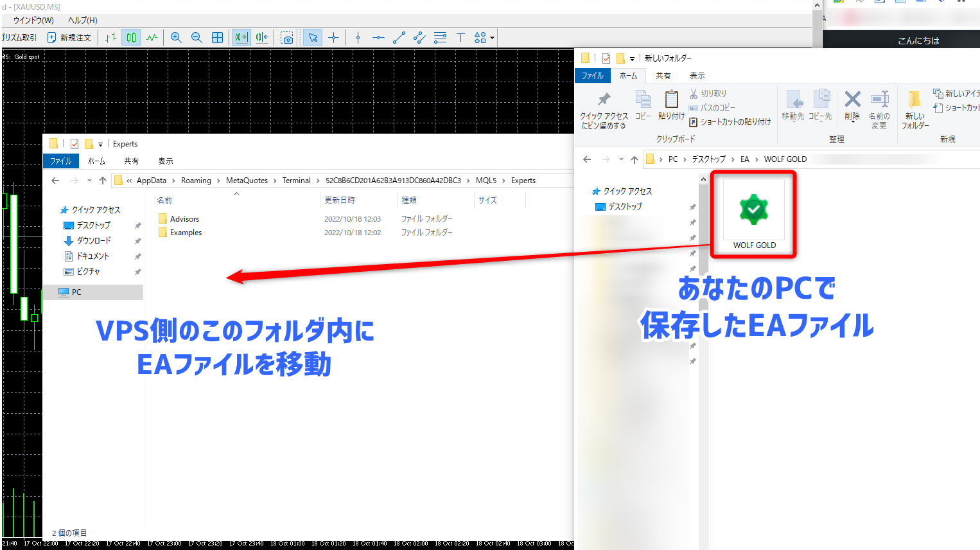Create New folder from ribbon
The image size is (980, 550).
click(914, 110)
